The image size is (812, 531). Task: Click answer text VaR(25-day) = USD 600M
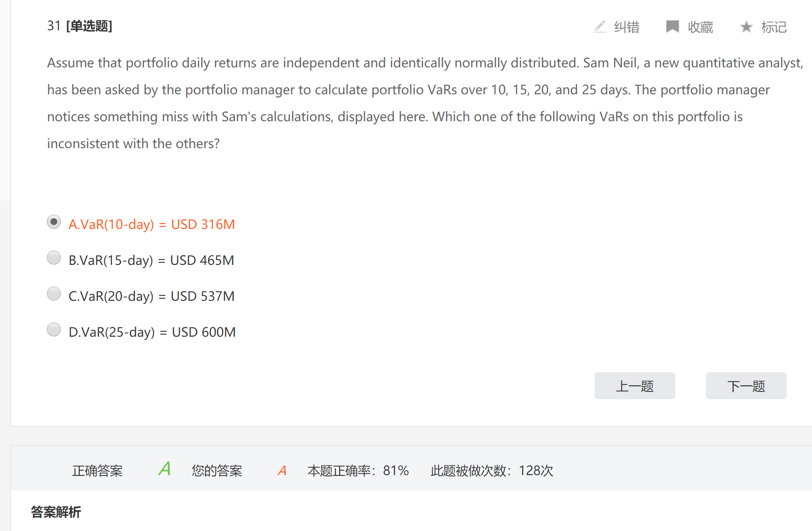(x=152, y=332)
